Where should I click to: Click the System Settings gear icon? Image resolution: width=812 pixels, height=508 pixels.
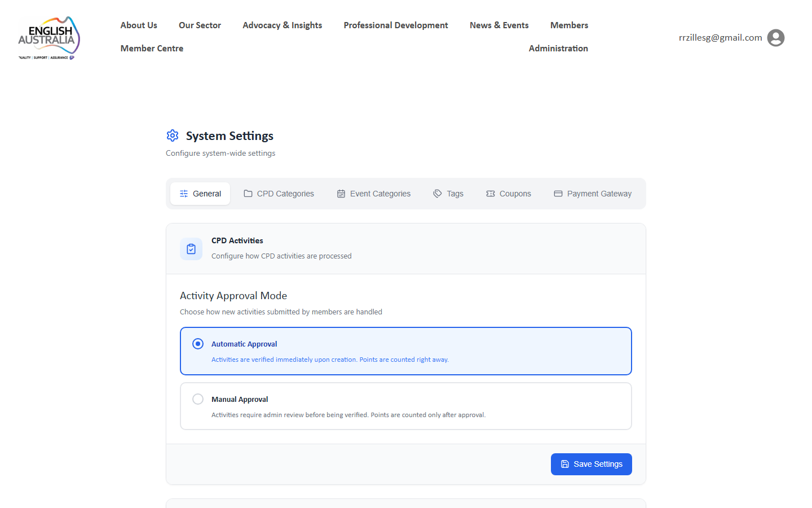173,135
